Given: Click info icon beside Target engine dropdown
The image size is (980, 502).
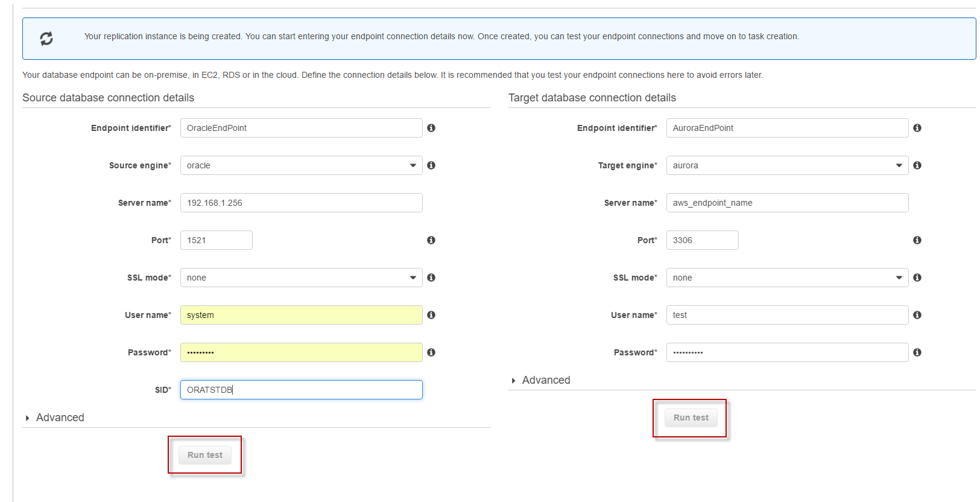Looking at the screenshot, I should coord(917,165).
